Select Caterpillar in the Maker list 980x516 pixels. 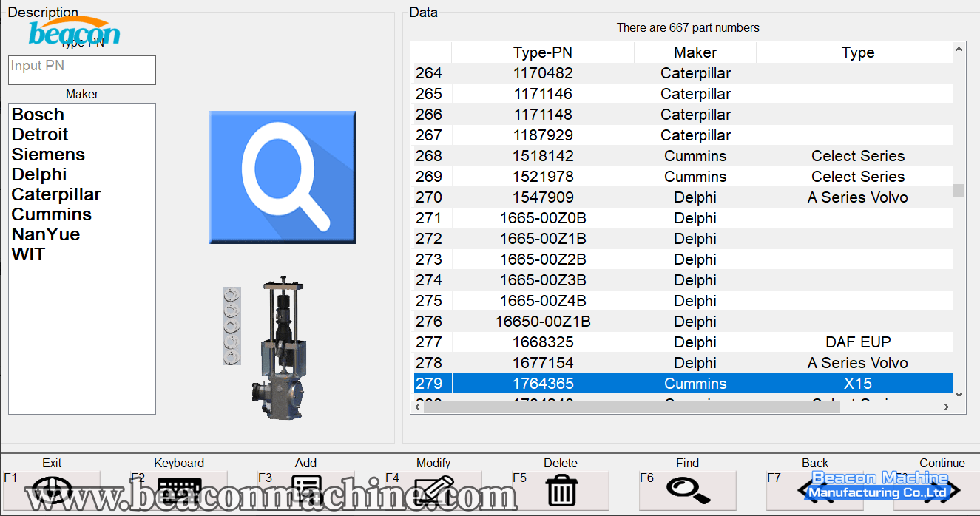[56, 194]
